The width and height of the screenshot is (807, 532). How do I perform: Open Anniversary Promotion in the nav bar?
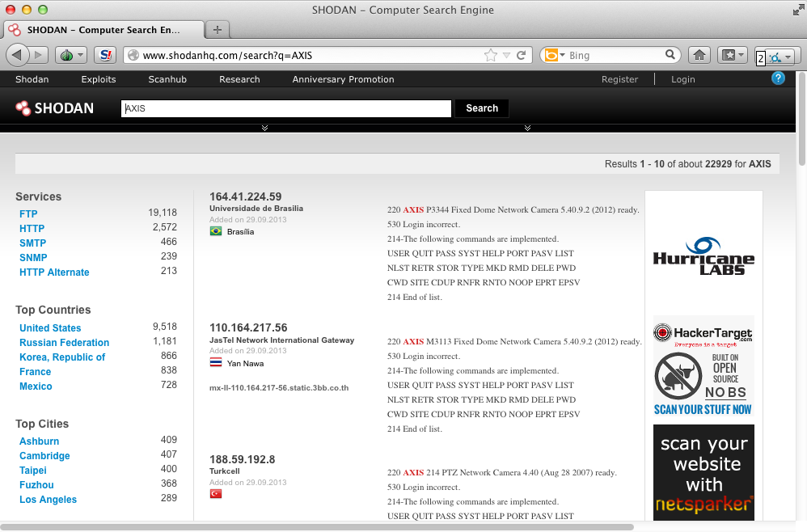click(x=344, y=79)
